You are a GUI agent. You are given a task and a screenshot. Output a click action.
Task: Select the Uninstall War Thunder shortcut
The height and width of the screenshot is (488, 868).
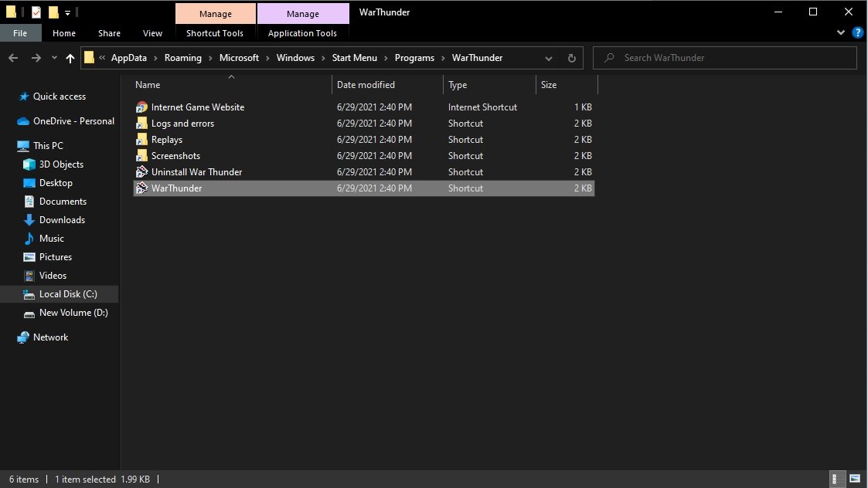196,172
